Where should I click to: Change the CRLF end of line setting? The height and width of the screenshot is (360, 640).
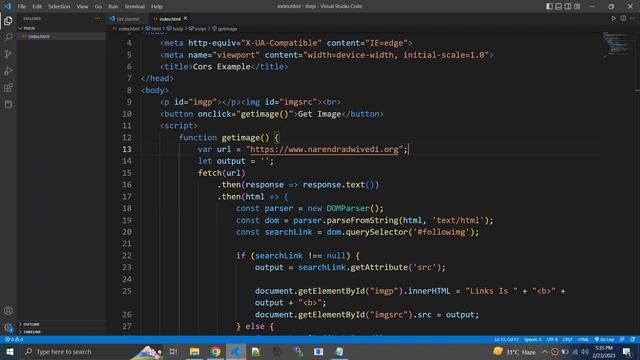tap(568, 340)
